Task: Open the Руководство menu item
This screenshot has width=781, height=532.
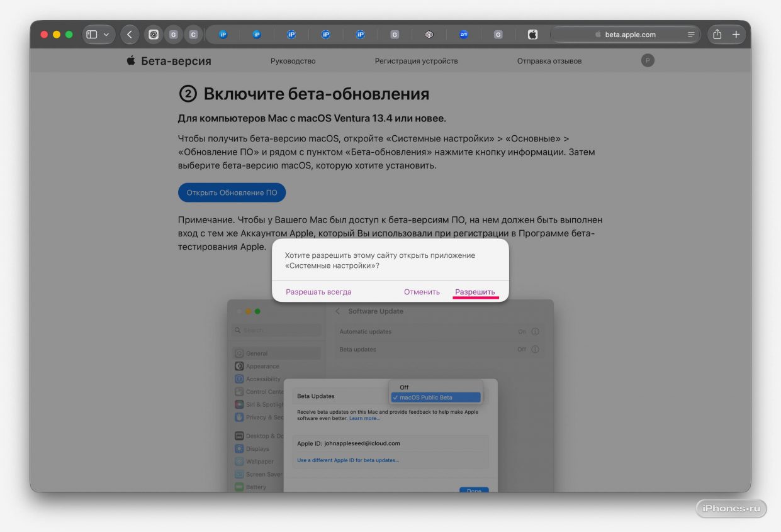Action: pyautogui.click(x=293, y=61)
